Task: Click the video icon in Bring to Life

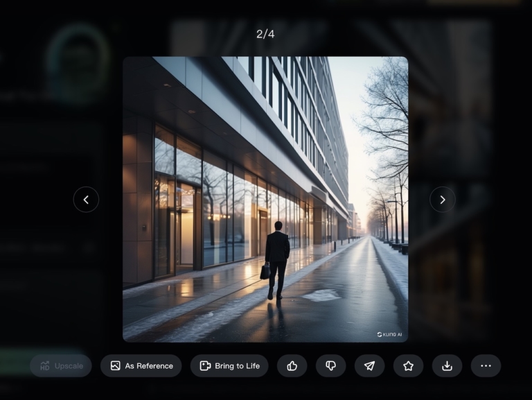Action: point(205,366)
